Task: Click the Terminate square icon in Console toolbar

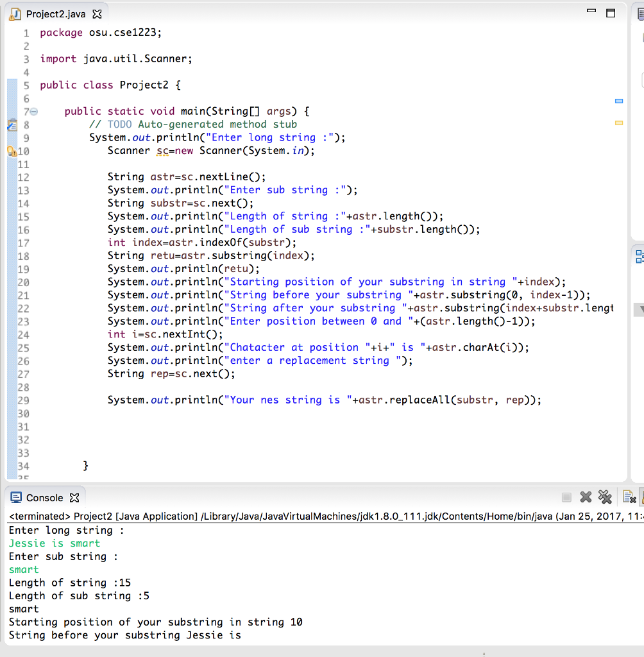Action: [x=566, y=498]
